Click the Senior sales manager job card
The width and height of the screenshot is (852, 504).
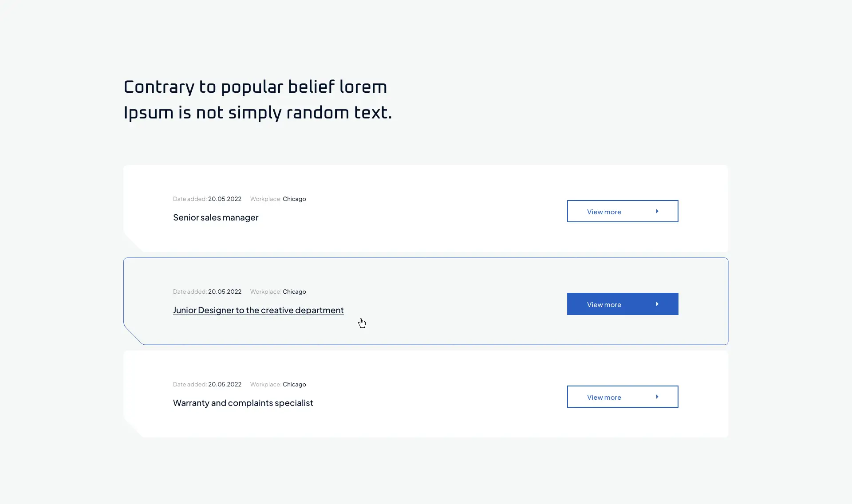pyautogui.click(x=426, y=209)
